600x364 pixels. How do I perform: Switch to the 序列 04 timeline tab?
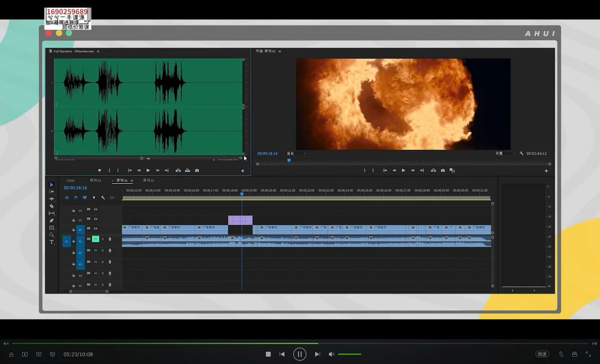tap(95, 181)
